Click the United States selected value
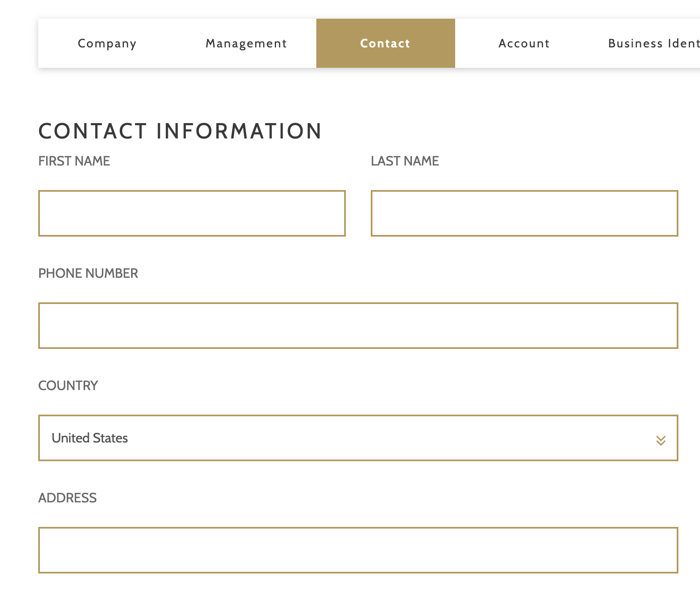This screenshot has width=700, height=603. pos(90,438)
